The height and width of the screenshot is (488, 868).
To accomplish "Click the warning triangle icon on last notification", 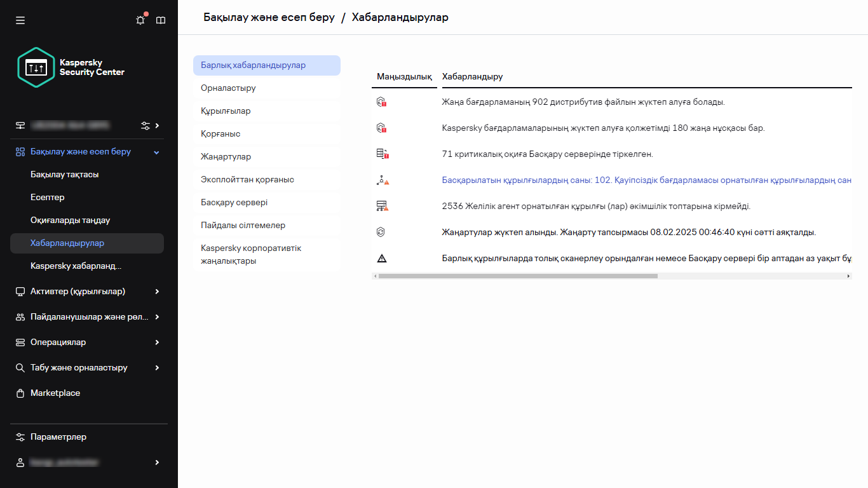I will tap(381, 258).
